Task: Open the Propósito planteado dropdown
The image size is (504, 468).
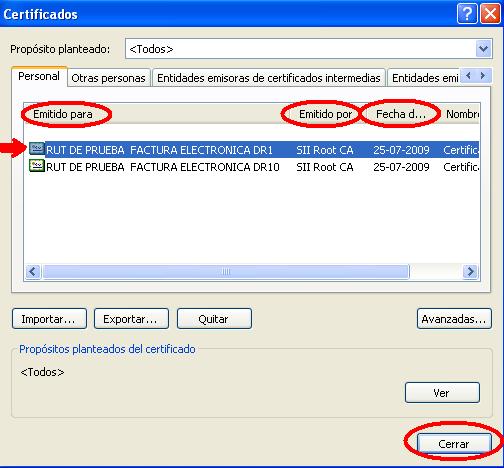Action: tap(483, 49)
